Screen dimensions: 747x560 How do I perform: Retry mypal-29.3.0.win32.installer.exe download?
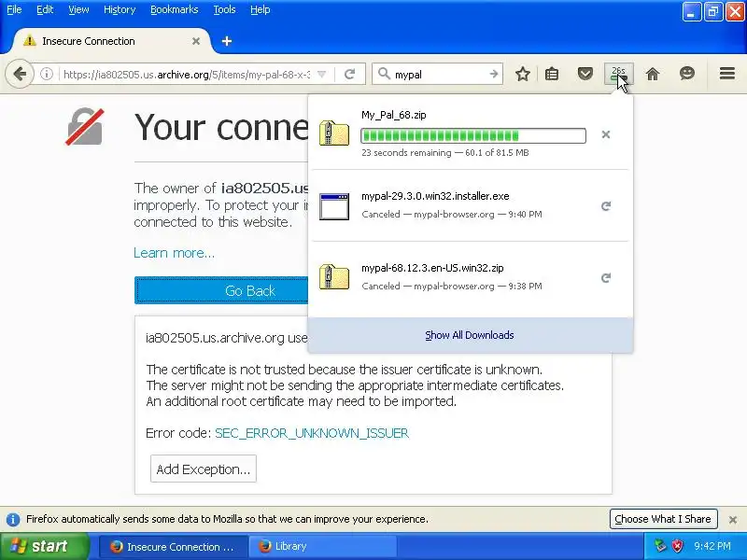(x=605, y=205)
